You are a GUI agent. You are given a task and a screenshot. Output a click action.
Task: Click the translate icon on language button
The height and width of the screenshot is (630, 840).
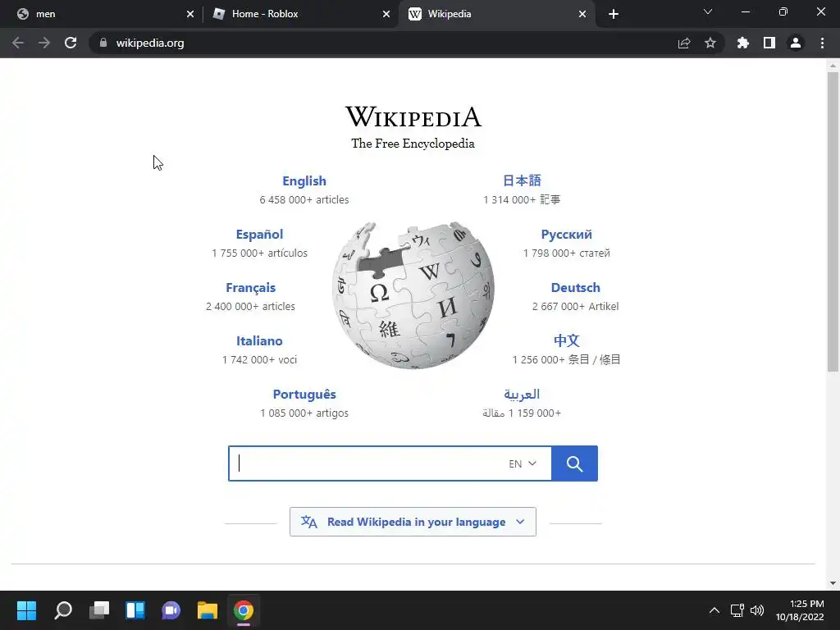[309, 522]
